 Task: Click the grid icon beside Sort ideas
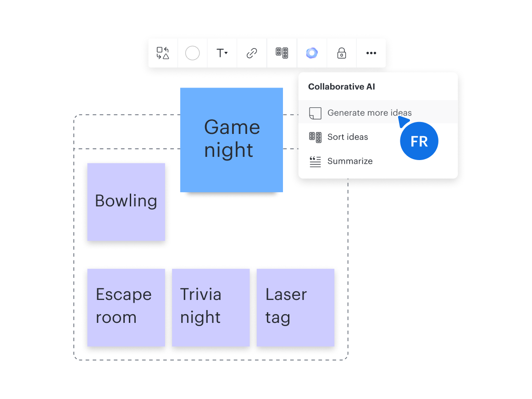click(315, 137)
